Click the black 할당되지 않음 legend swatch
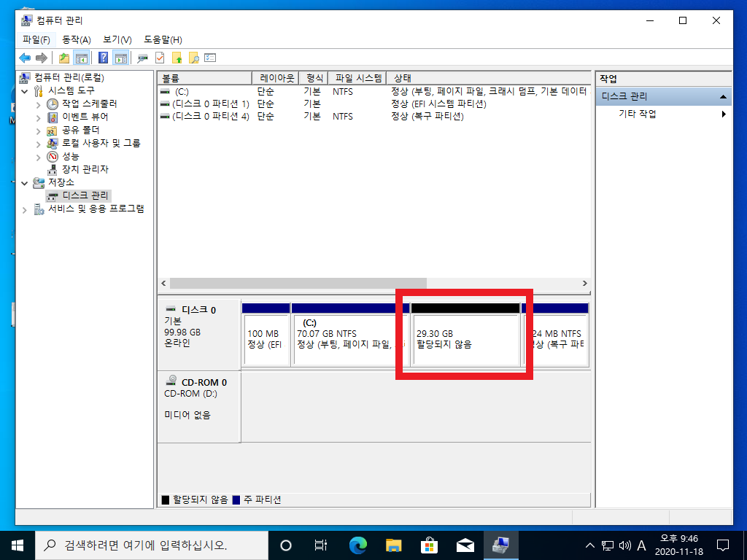 tap(166, 499)
